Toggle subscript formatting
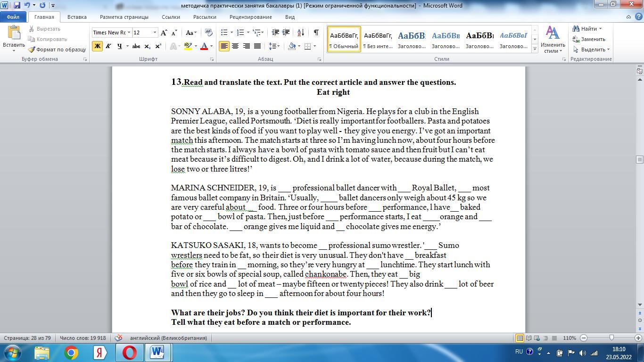The image size is (644, 362). (x=147, y=46)
